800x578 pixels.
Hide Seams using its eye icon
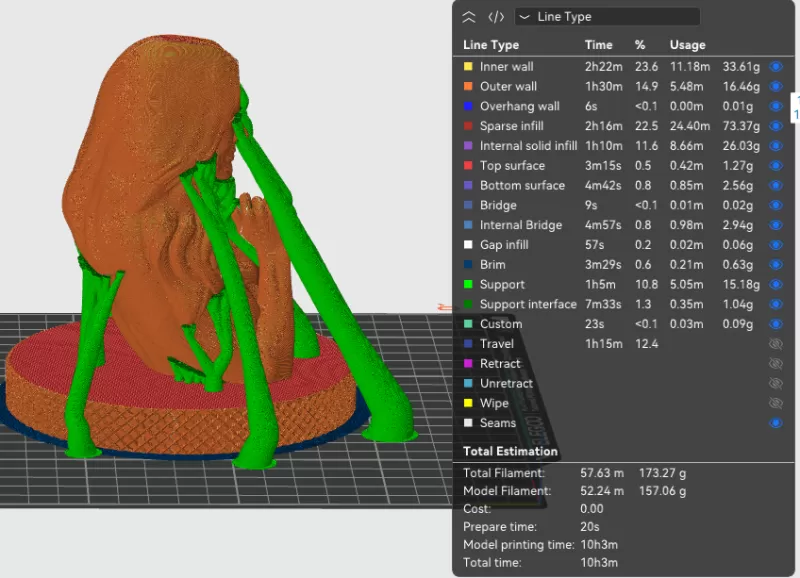775,423
